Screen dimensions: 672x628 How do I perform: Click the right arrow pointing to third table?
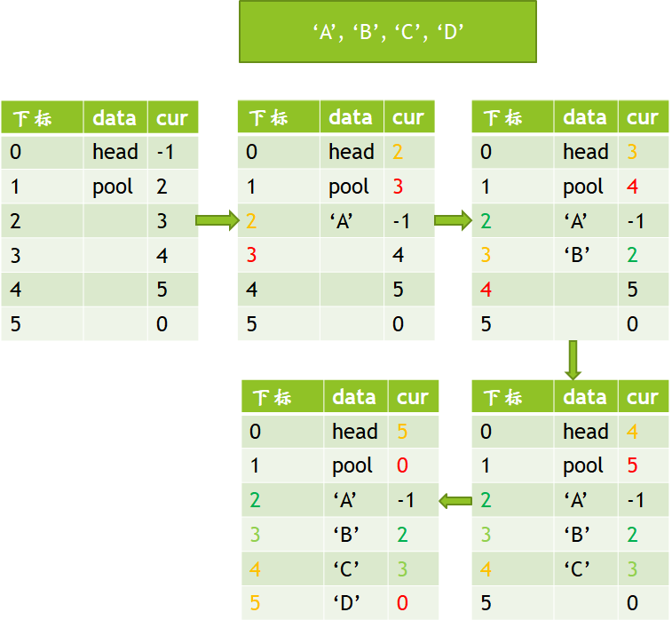453,221
